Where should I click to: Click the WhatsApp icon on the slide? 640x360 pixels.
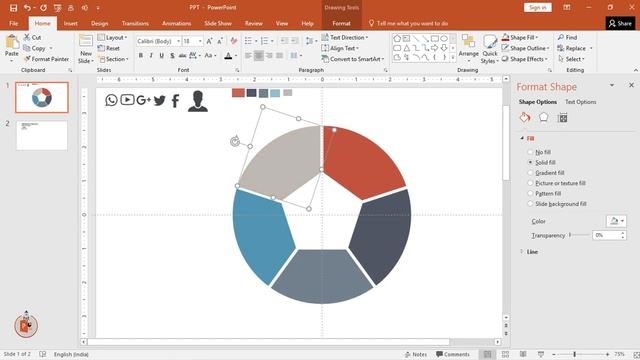click(111, 100)
